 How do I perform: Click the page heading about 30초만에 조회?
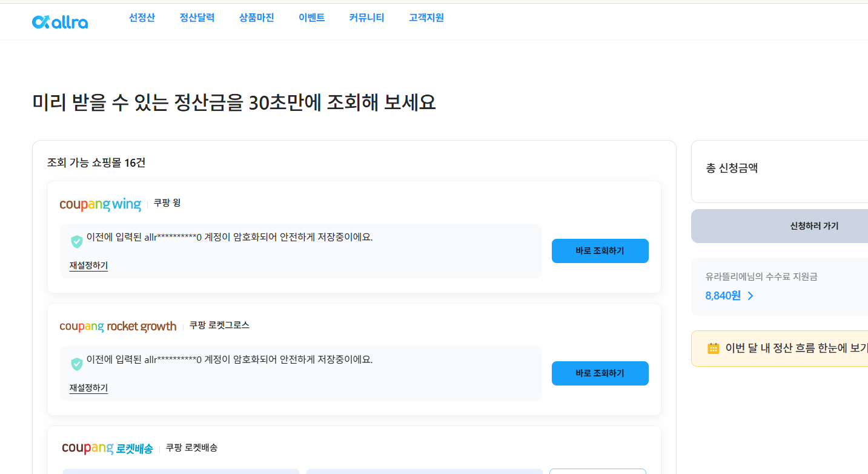point(234,103)
